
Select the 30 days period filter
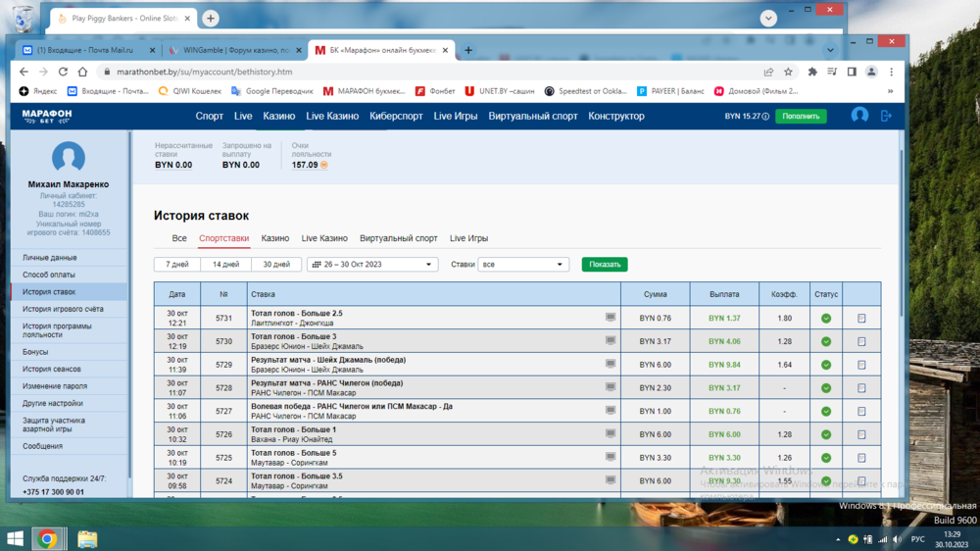[x=276, y=265]
